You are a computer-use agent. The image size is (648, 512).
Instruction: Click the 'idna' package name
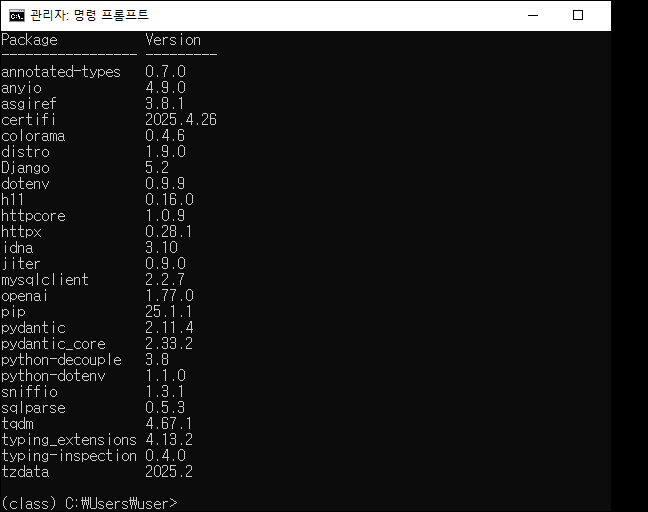(x=17, y=248)
